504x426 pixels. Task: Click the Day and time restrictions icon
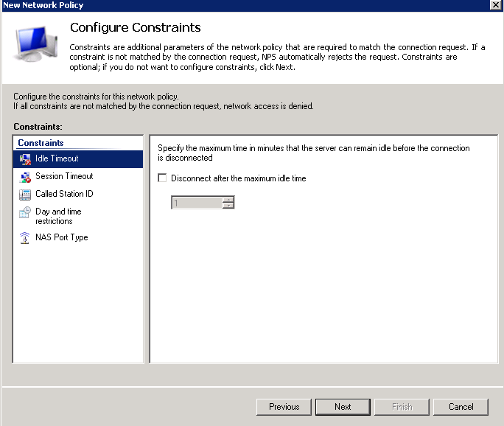[25, 212]
